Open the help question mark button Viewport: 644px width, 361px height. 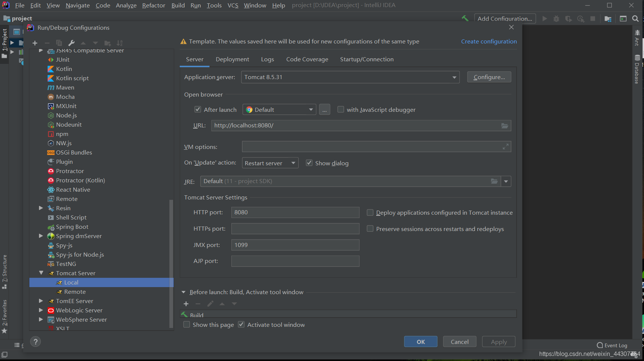pyautogui.click(x=36, y=342)
